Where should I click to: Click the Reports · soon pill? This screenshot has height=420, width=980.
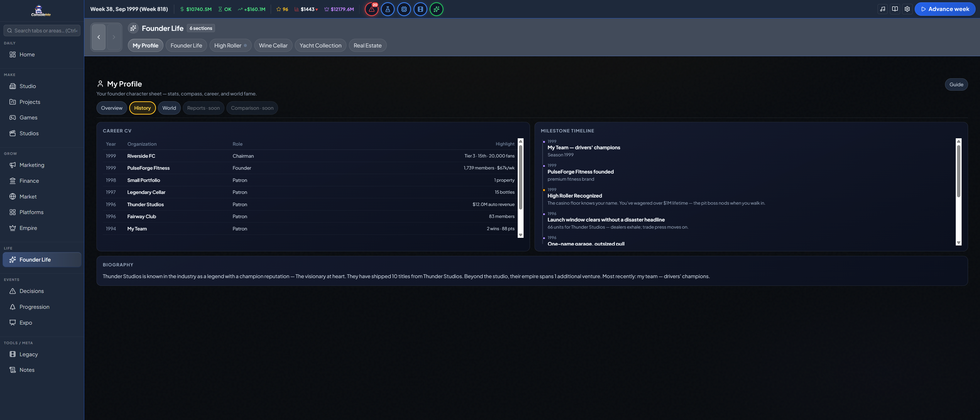[x=203, y=108]
